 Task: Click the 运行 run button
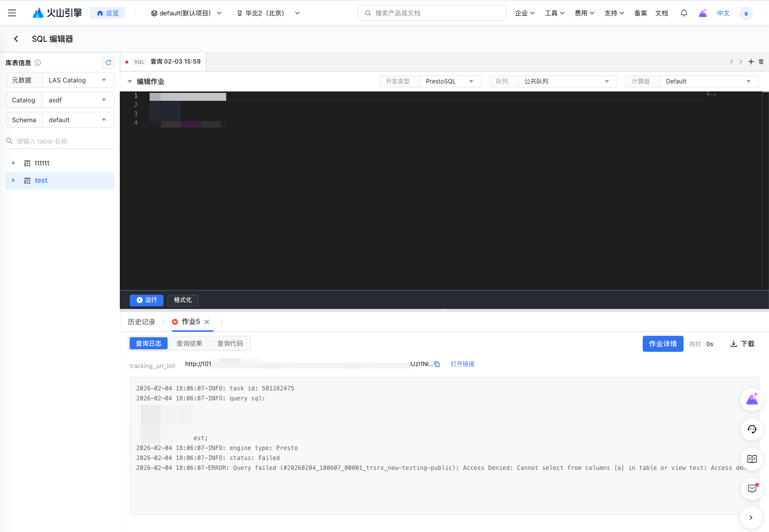[x=147, y=300]
